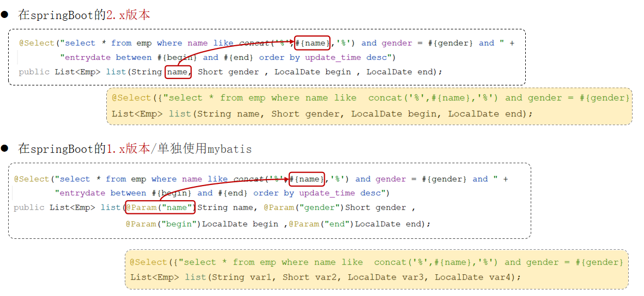Viewport: 644px width, 296px height.
Task: Click "LocalDate end);" in the 2.x yellow box
Action: pyautogui.click(x=490, y=114)
